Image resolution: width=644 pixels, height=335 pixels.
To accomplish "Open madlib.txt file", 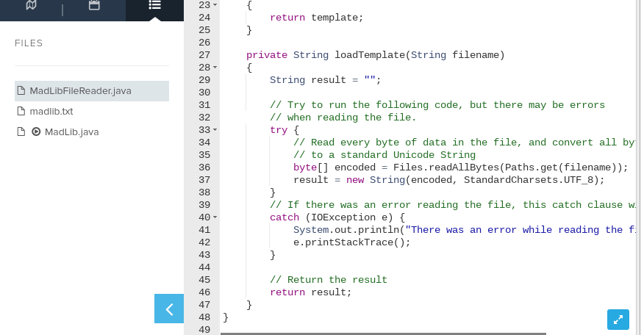I will pyautogui.click(x=51, y=111).
